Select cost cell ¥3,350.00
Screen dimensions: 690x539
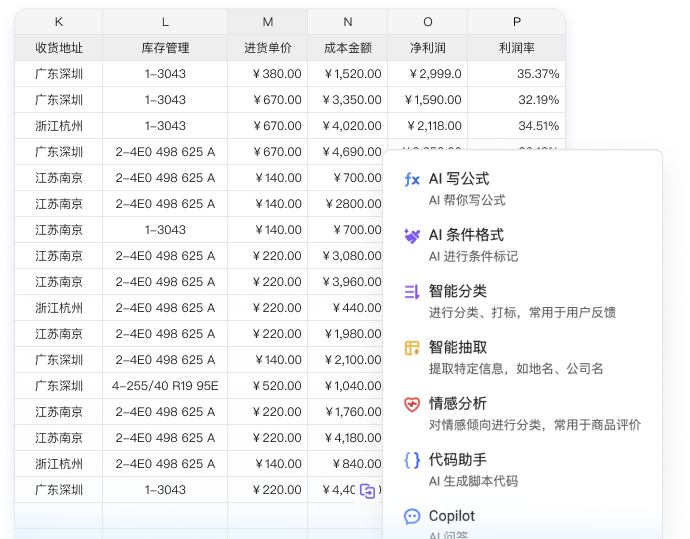(x=348, y=99)
